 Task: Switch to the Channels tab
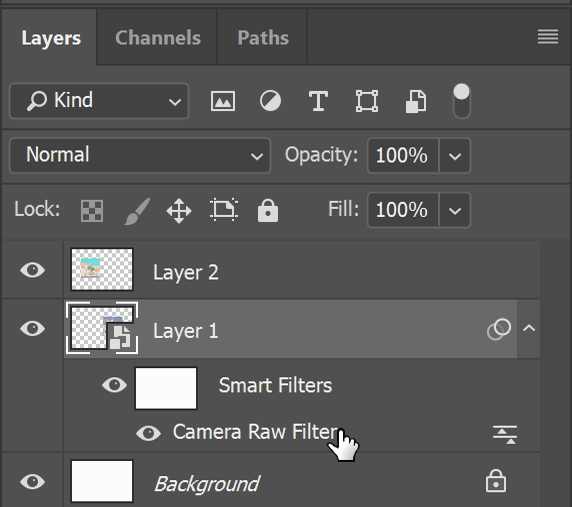point(158,38)
